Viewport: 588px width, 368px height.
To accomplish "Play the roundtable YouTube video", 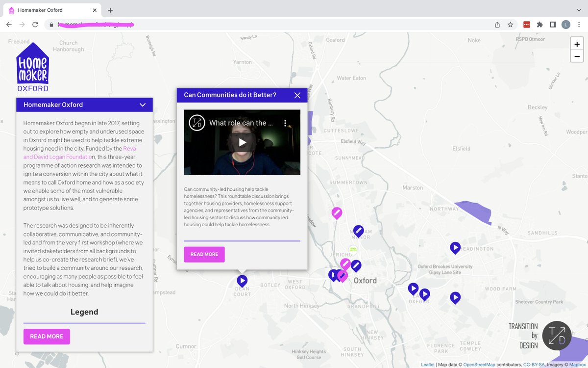I will [x=242, y=142].
